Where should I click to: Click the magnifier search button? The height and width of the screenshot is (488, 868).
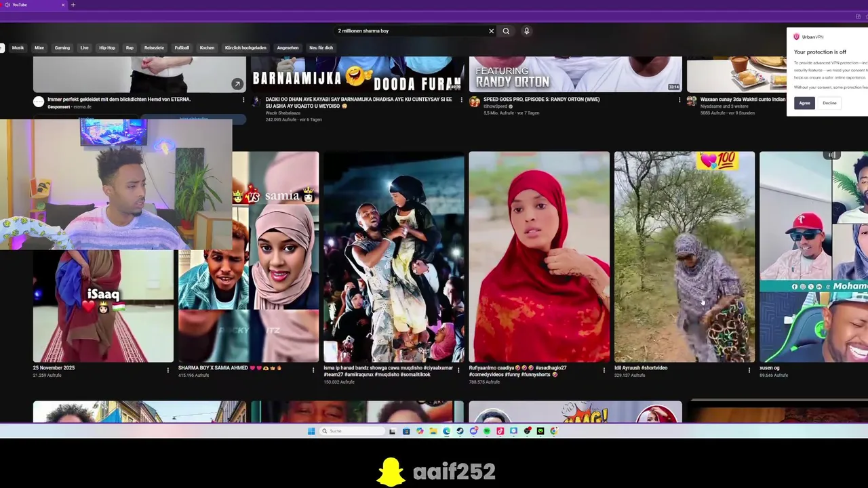pyautogui.click(x=506, y=31)
